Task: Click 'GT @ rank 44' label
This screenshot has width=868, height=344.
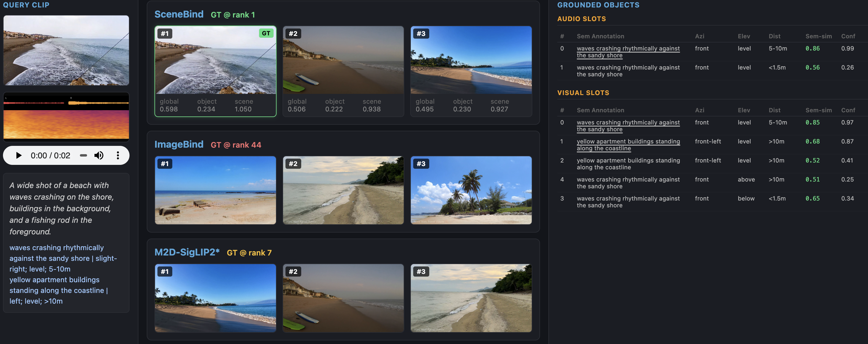Action: pyautogui.click(x=236, y=145)
